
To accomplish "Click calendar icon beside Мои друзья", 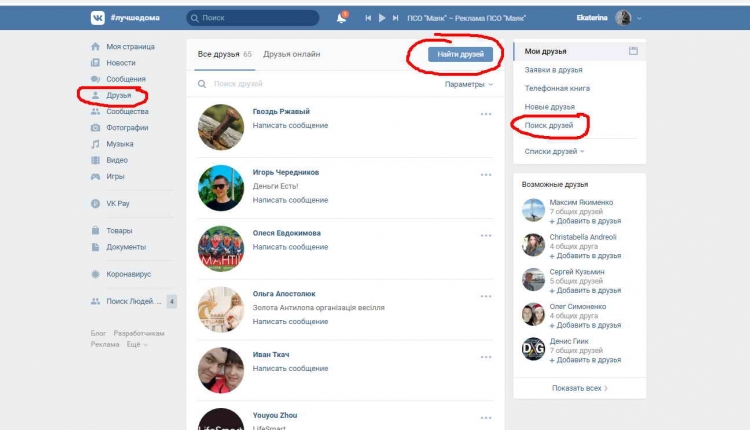I will point(633,51).
